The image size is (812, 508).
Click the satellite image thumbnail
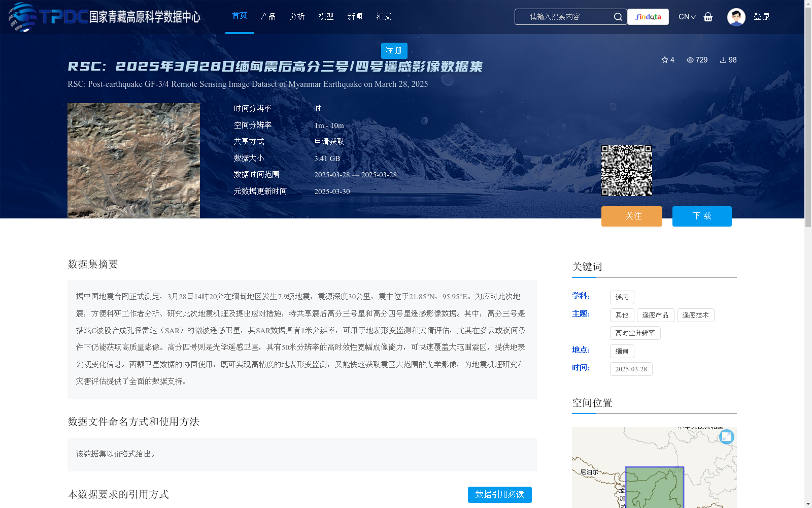pos(133,161)
